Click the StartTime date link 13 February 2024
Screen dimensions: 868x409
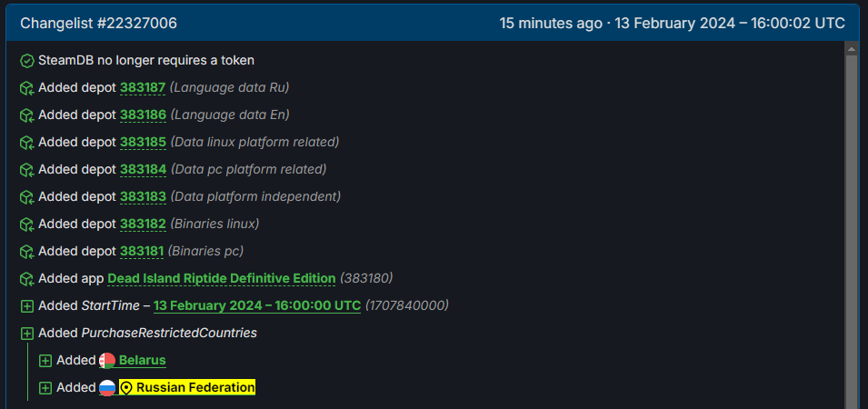257,305
